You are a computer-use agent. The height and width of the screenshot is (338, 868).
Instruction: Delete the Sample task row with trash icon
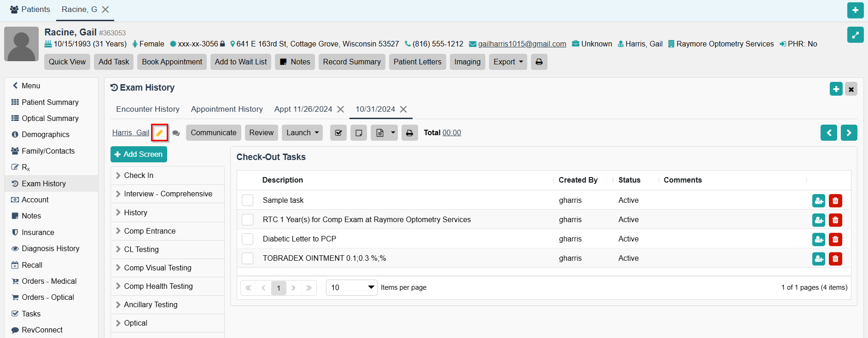point(835,201)
